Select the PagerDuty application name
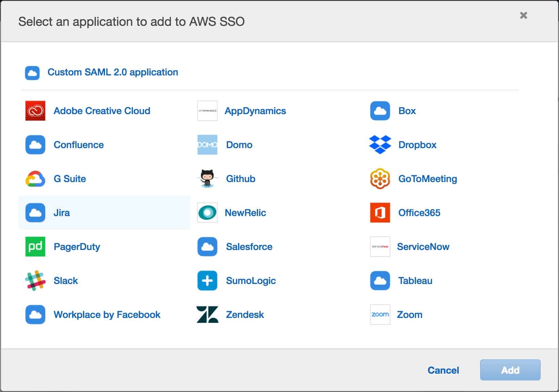 (77, 247)
